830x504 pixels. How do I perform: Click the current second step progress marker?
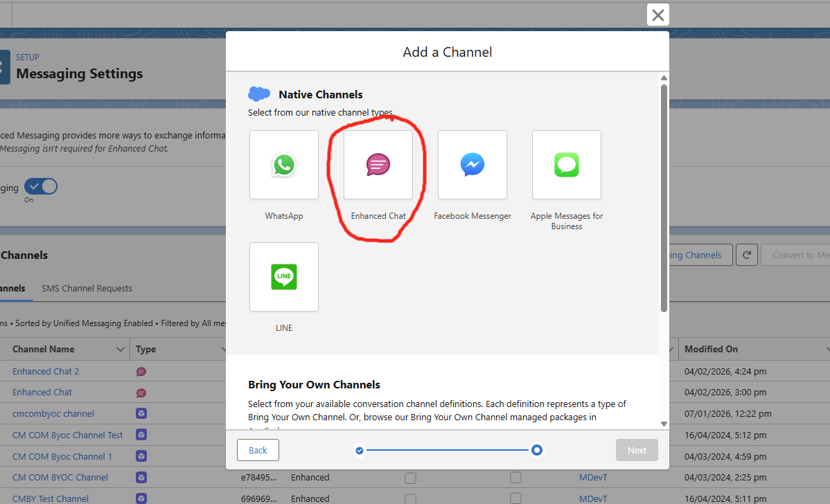[537, 450]
